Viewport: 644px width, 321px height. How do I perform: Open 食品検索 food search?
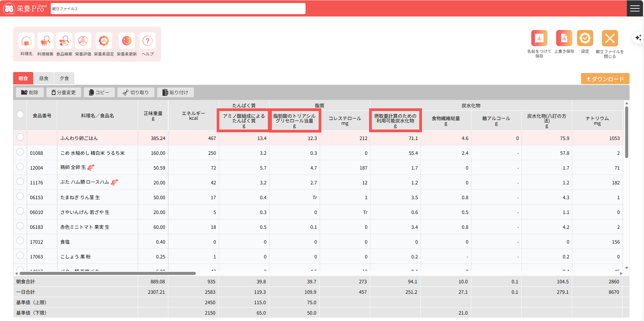[64, 41]
